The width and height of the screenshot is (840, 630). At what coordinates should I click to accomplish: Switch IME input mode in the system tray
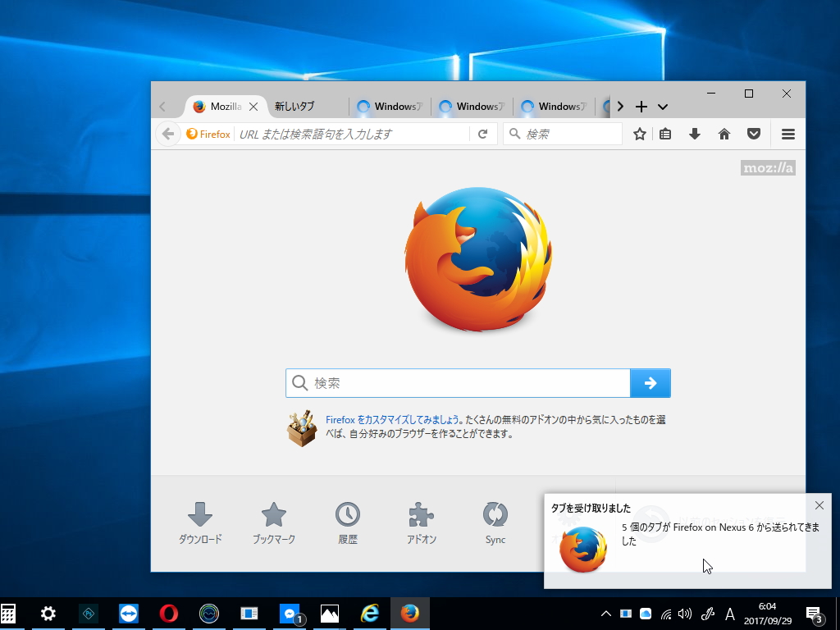(729, 614)
